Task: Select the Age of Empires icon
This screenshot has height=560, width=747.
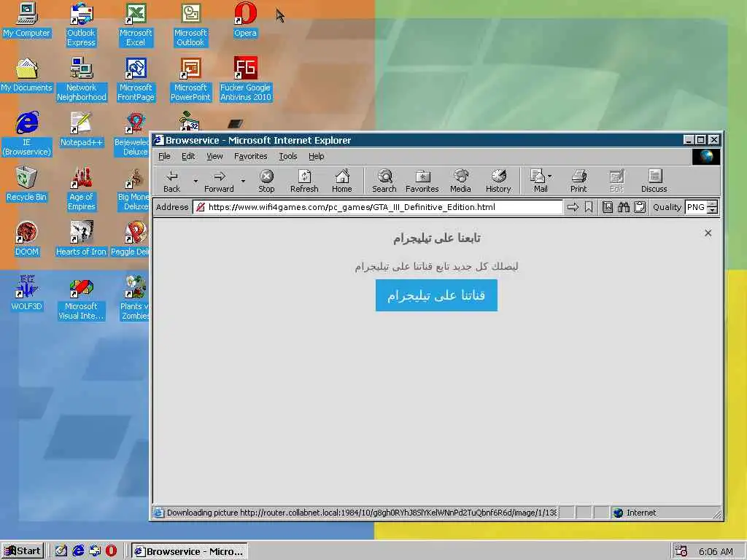Action: click(x=82, y=189)
